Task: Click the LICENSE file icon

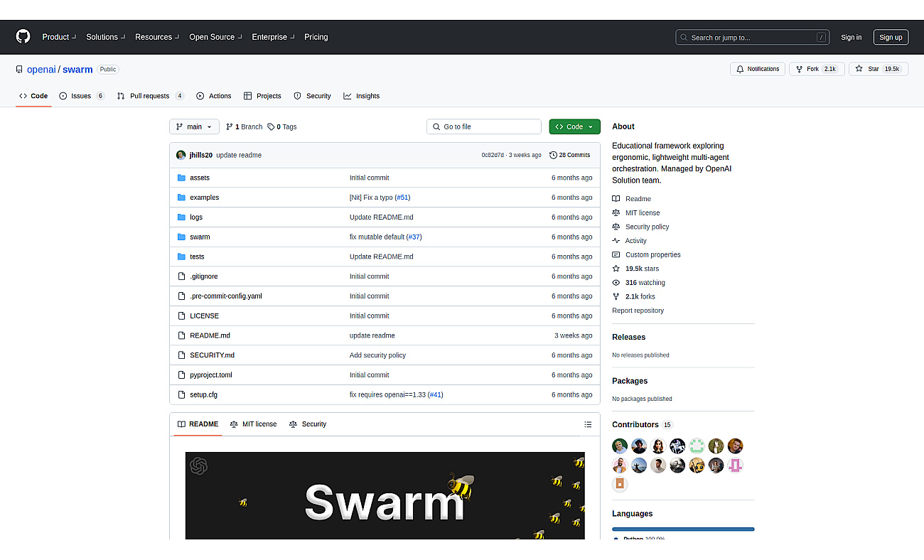Action: [181, 316]
